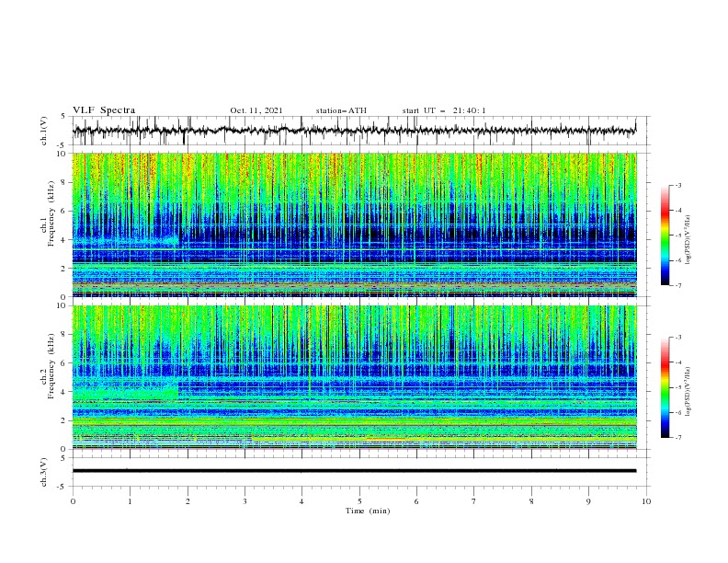Select the date text "Oct. 11, 2021"
Image resolution: width=728 pixels, height=563 pixels.
click(x=256, y=110)
